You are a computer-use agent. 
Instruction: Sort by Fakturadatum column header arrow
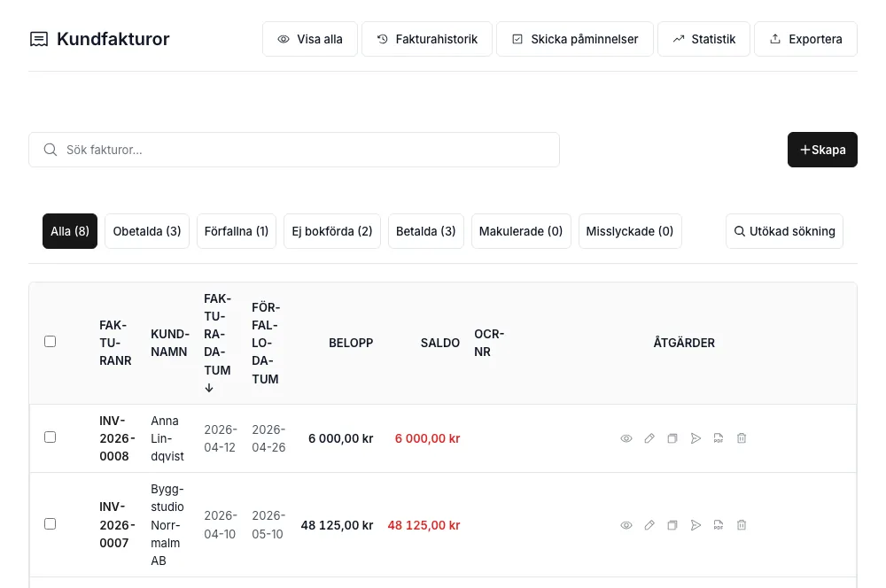209,388
